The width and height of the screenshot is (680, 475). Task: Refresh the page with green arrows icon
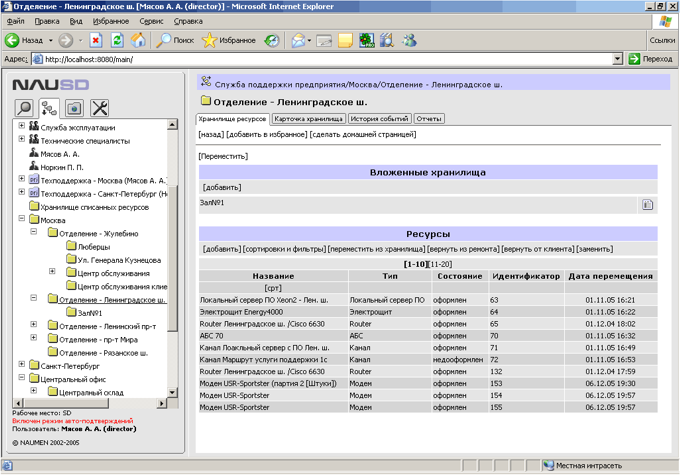117,40
